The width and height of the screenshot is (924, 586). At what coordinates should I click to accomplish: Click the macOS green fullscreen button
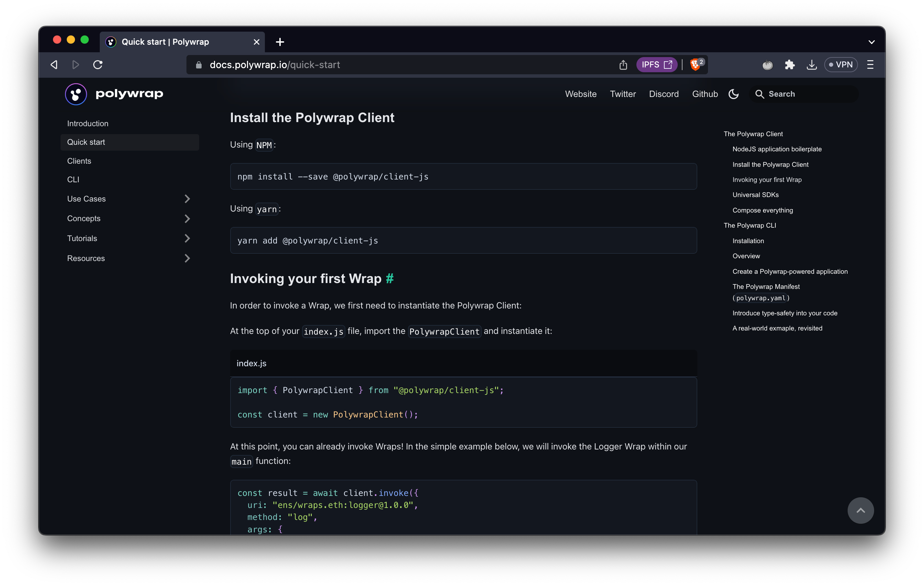(84, 40)
